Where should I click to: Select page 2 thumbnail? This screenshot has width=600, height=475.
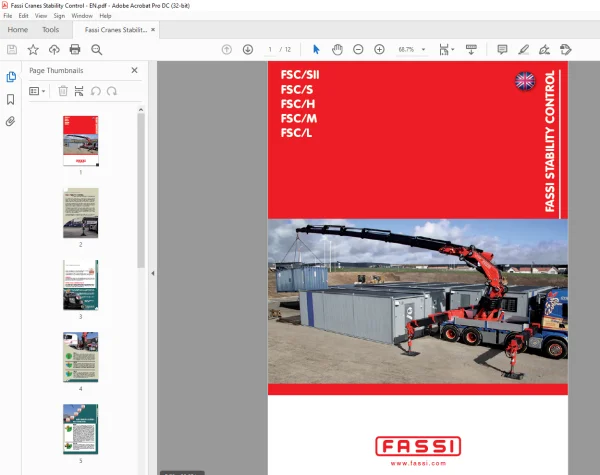80,213
